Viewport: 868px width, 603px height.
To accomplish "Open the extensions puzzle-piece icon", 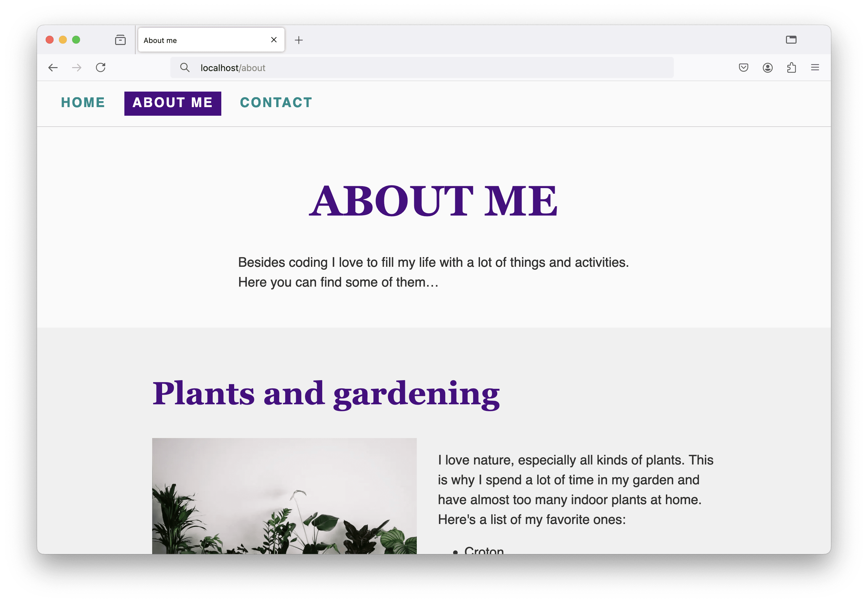I will pyautogui.click(x=792, y=67).
